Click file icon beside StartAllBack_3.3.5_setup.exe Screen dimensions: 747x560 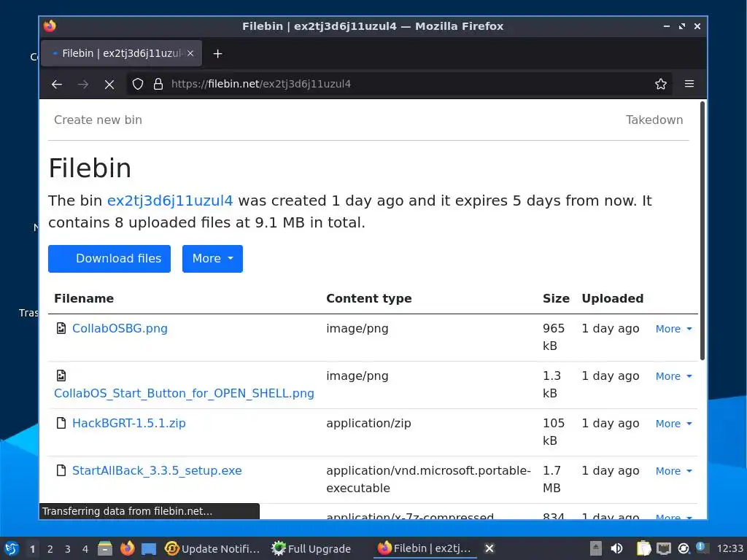click(61, 470)
